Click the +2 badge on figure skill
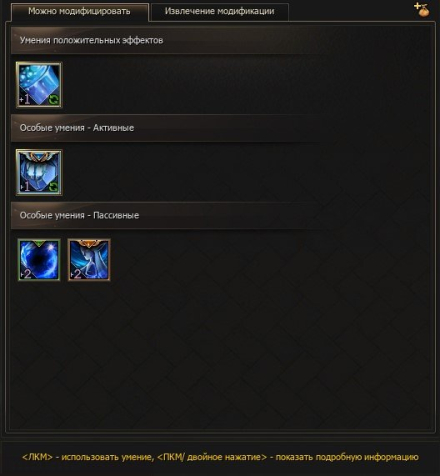Screen dimensions: 440x476 click(x=76, y=274)
